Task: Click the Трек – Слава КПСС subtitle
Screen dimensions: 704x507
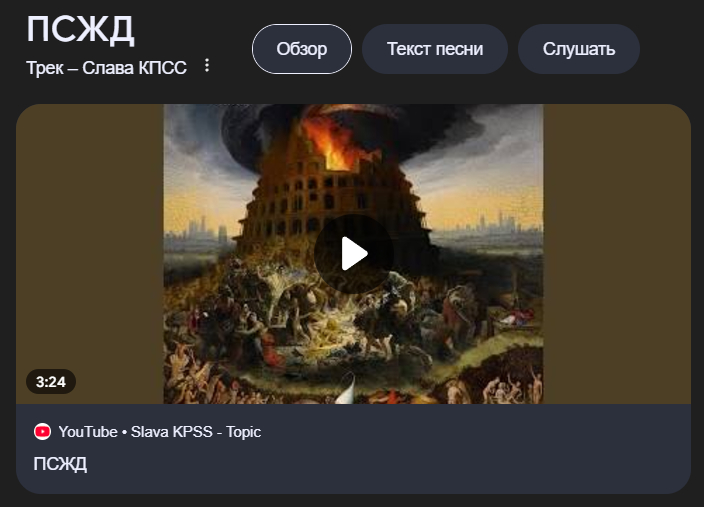Action: coord(106,68)
